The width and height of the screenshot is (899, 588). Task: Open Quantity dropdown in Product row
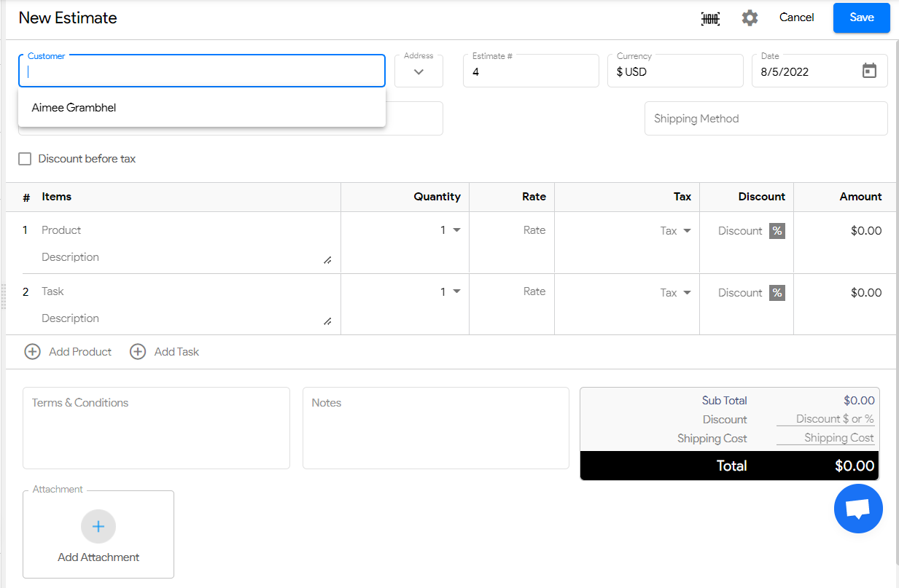click(457, 230)
